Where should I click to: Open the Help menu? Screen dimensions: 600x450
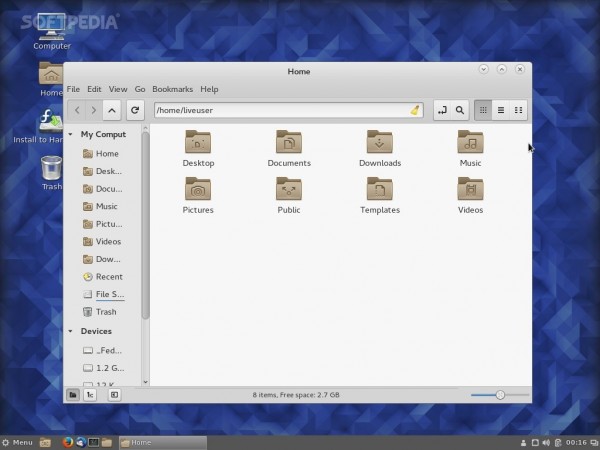click(x=209, y=89)
